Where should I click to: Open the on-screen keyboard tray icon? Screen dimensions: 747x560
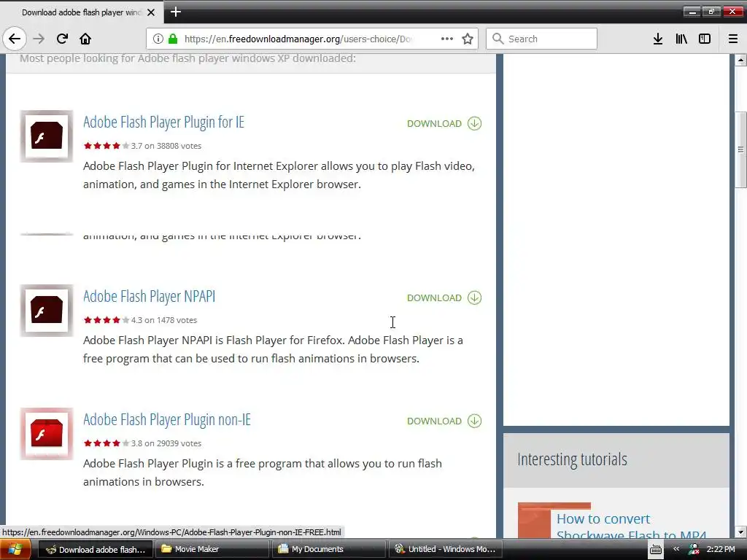tap(656, 550)
